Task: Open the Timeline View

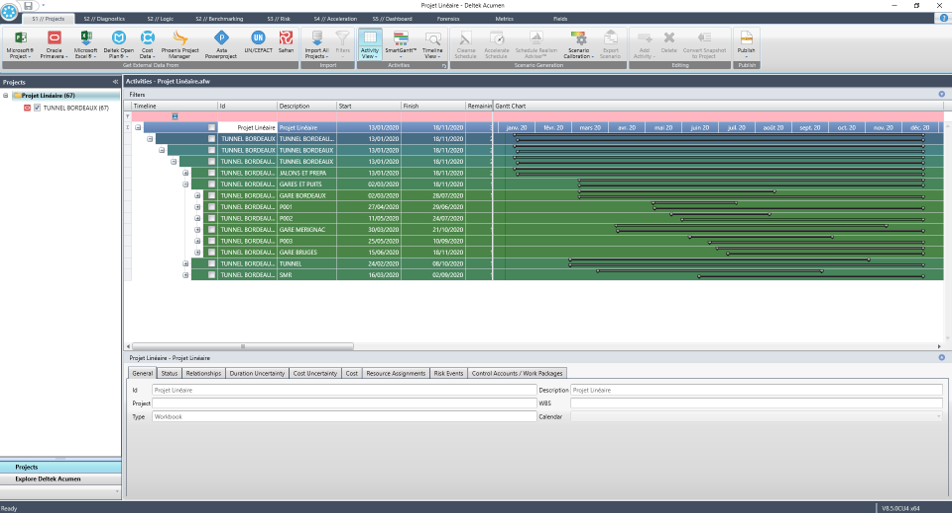Action: coord(432,44)
